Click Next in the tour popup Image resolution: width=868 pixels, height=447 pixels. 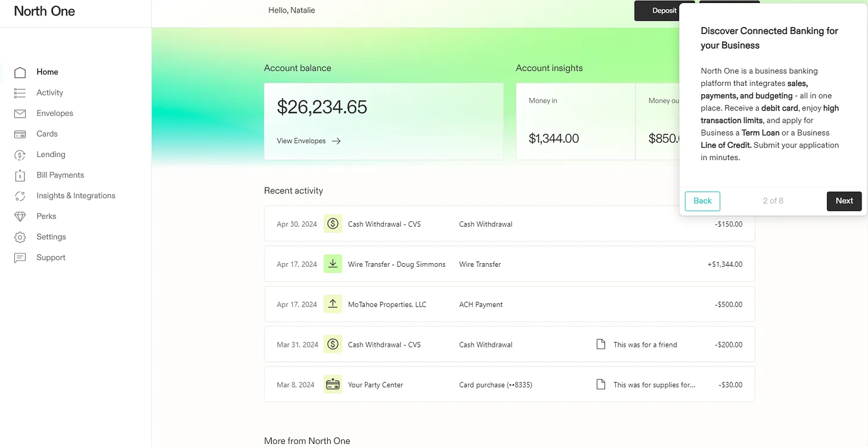[844, 201]
